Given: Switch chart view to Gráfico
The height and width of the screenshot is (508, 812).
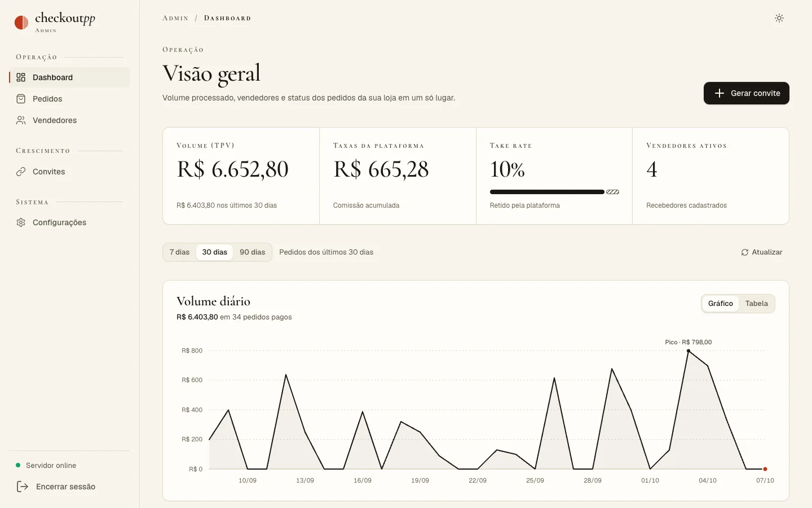Looking at the screenshot, I should [x=721, y=304].
